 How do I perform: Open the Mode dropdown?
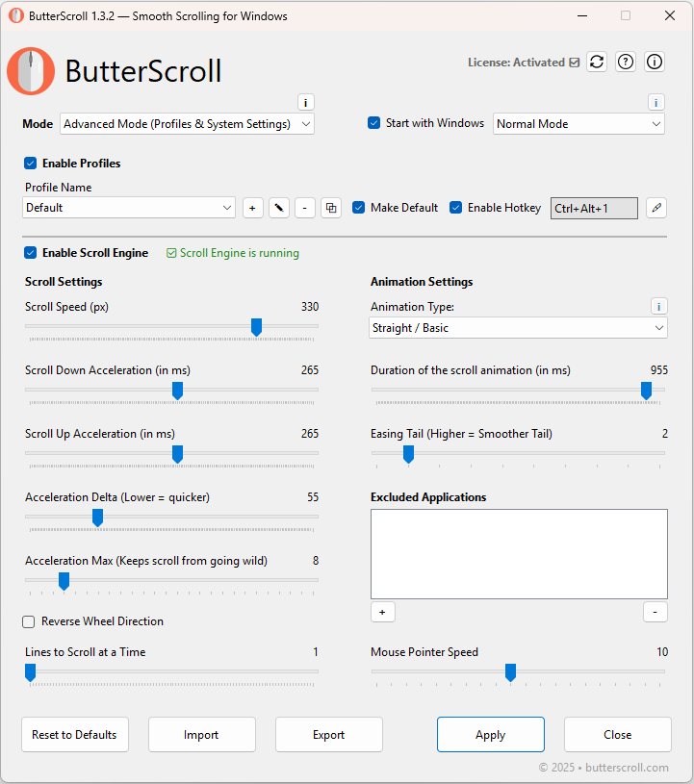pyautogui.click(x=187, y=124)
